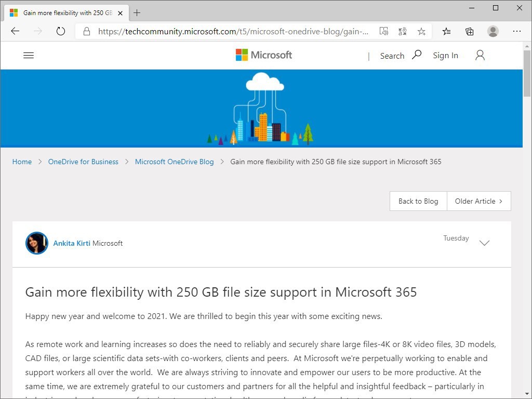Click the search magnifier icon

click(x=417, y=55)
